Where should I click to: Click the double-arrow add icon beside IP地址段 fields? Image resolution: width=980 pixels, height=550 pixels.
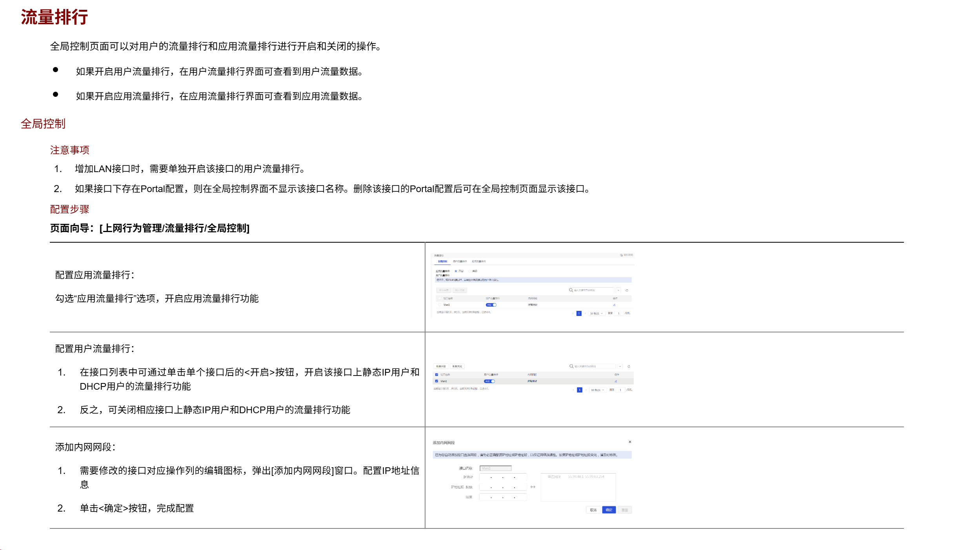point(533,487)
